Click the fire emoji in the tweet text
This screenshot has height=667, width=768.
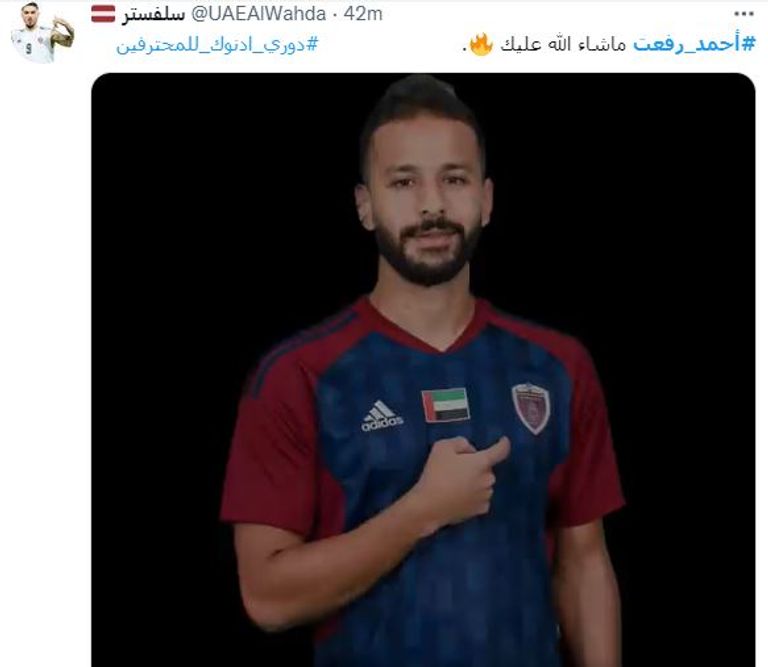480,44
